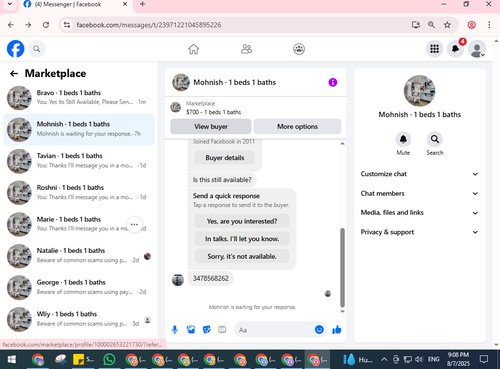
Task: Focus the Aa message input field
Action: (x=273, y=330)
